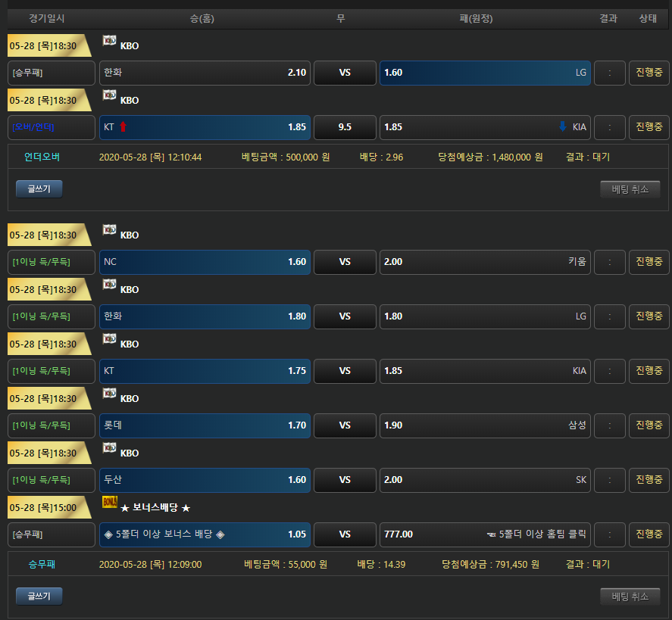Click the blue down arrow beside KIA
Screen dimensions: 672x620
pyautogui.click(x=562, y=126)
